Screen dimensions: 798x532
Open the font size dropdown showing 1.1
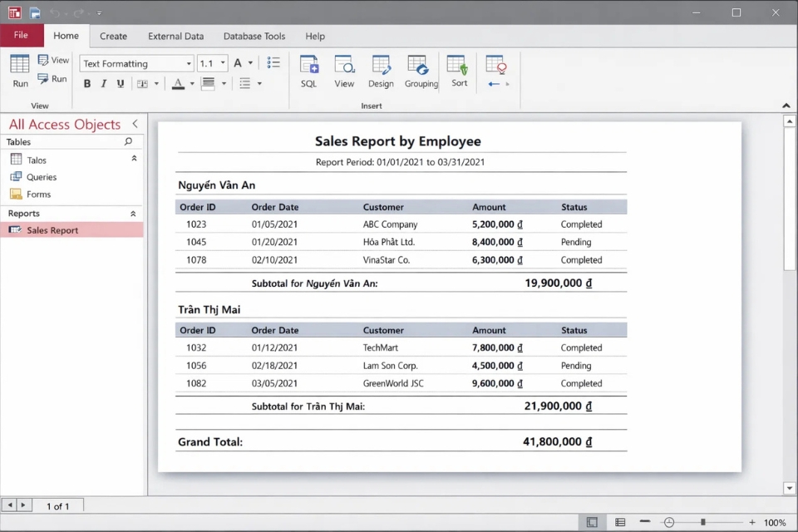point(212,63)
